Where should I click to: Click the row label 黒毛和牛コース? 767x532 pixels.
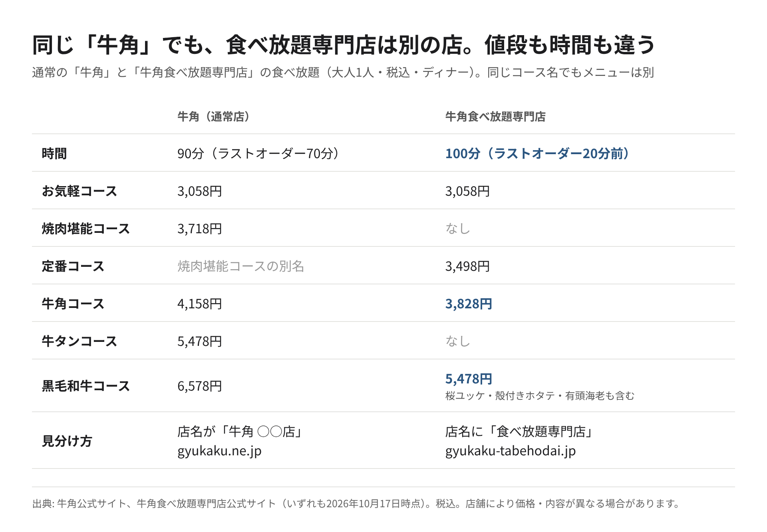tap(86, 386)
